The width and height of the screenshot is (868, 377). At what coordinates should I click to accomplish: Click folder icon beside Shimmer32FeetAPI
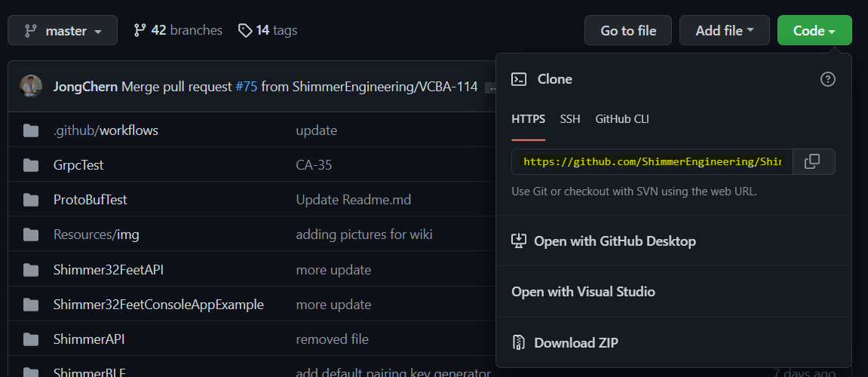point(31,270)
